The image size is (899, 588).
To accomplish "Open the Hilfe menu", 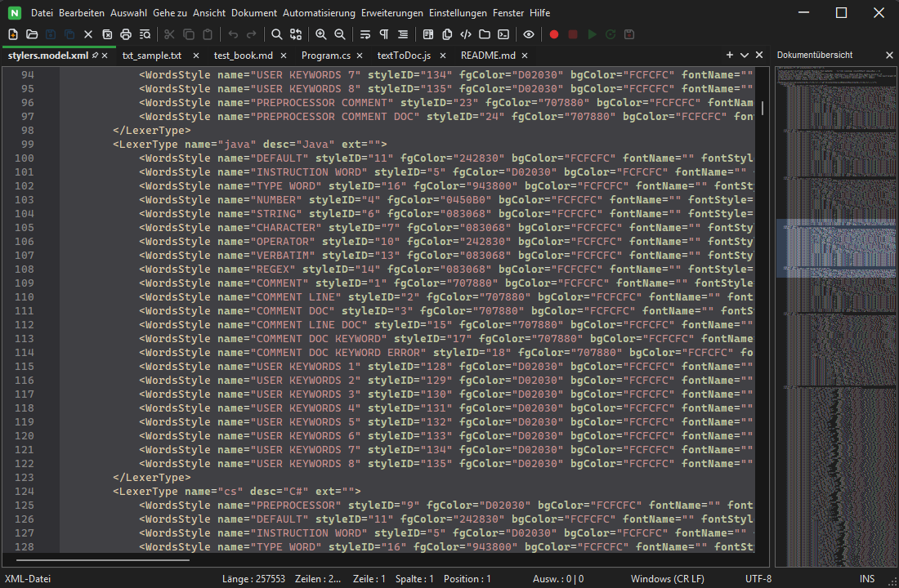I will coord(539,12).
